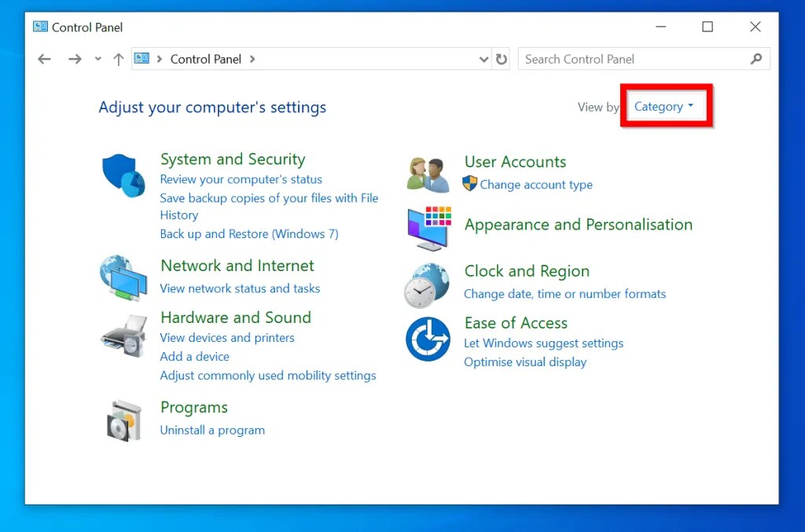Open Back up and Restore (Windows 7)
Viewport: 805px width, 532px height.
point(249,233)
